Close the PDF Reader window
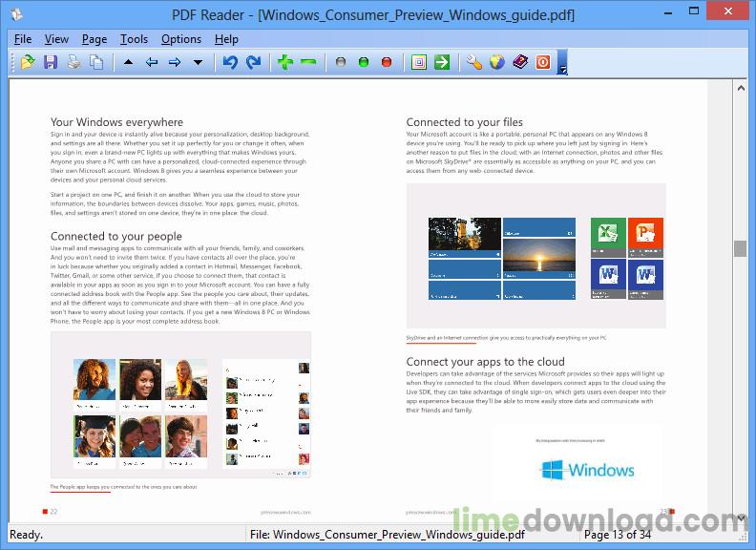The width and height of the screenshot is (756, 550). pos(728,11)
